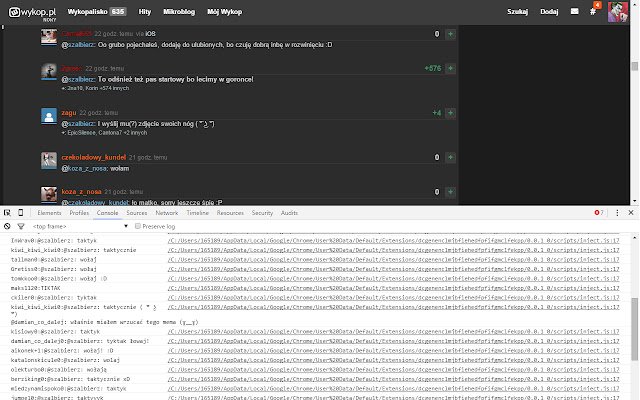Upvote koza_z_nosa's comment with plus button
The image size is (640, 400).
(451, 192)
